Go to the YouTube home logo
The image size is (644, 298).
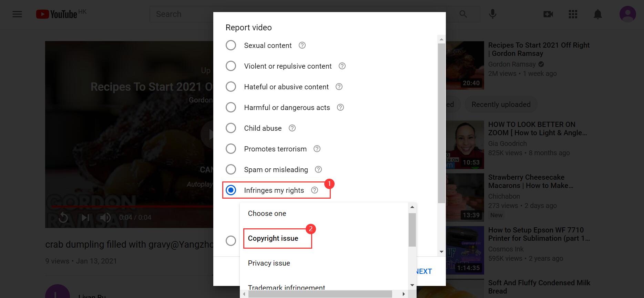pyautogui.click(x=57, y=14)
